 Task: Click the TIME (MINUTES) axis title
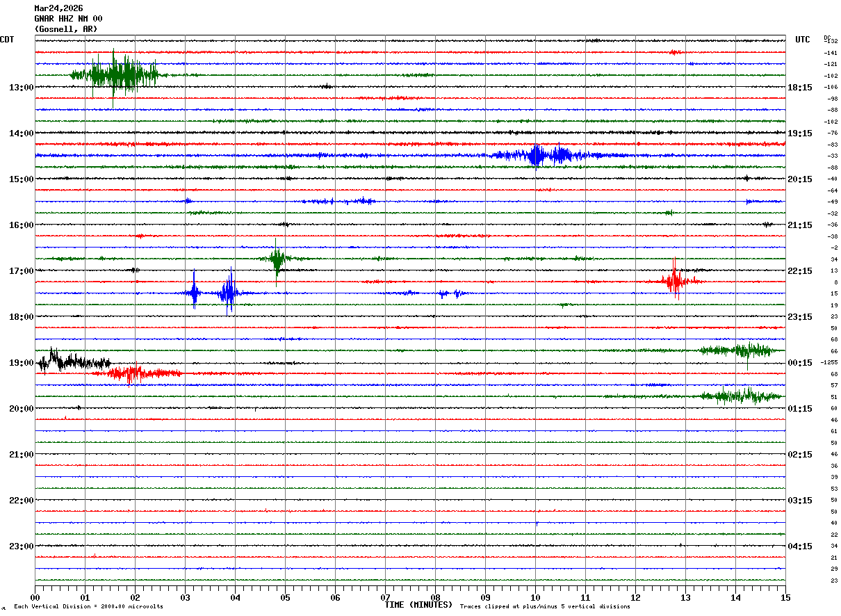pos(418,605)
